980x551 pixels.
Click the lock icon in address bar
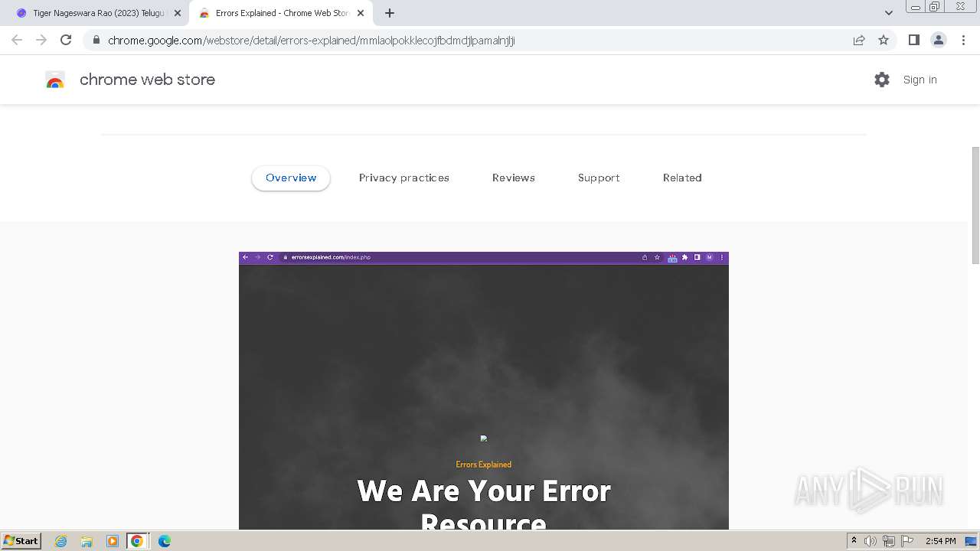pyautogui.click(x=96, y=40)
